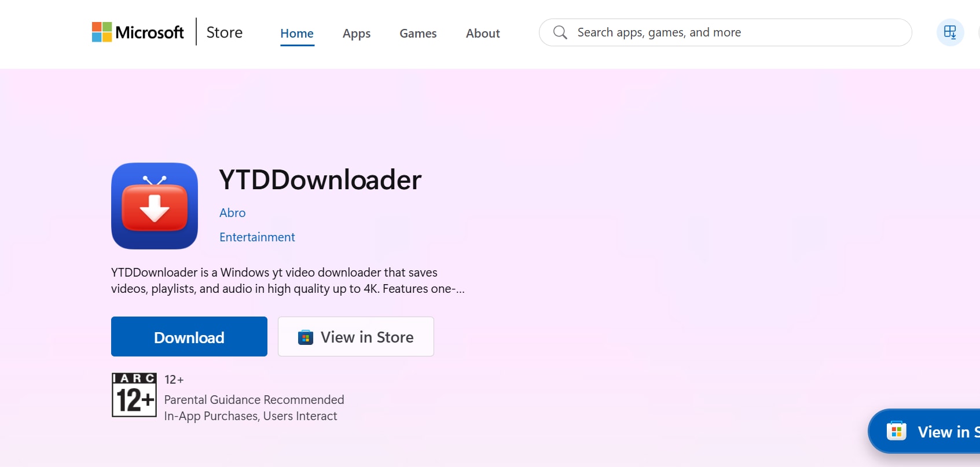Open the About tab
Viewport: 980px width, 467px height.
483,34
